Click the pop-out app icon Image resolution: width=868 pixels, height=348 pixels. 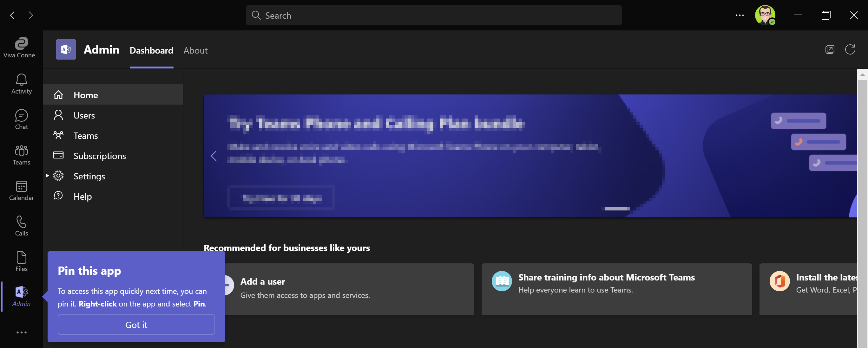click(x=830, y=49)
